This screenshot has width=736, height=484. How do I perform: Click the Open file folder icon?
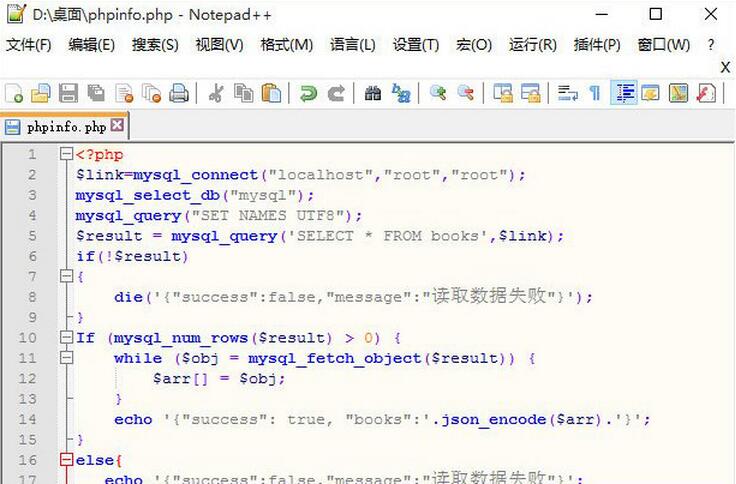[x=41, y=93]
